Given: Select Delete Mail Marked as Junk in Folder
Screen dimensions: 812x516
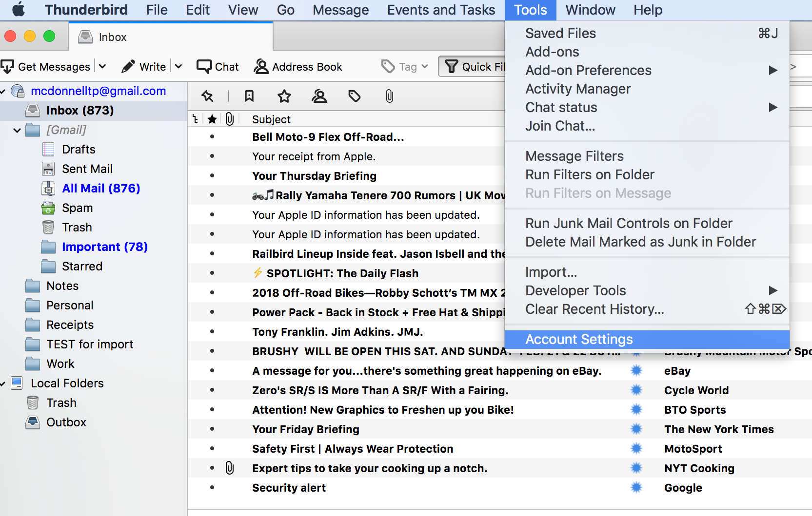Looking at the screenshot, I should (647, 242).
